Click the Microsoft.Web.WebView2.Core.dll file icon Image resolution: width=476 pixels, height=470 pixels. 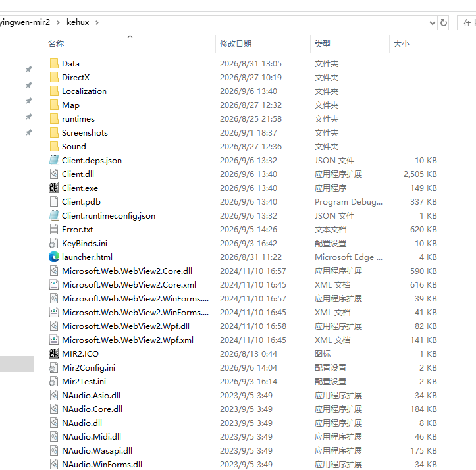pos(54,271)
